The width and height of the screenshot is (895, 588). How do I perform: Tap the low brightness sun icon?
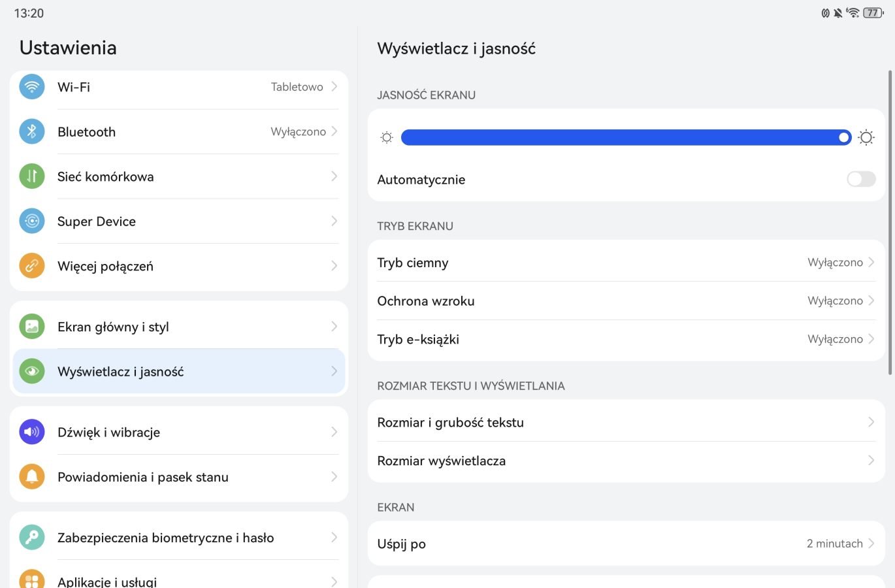pyautogui.click(x=387, y=137)
